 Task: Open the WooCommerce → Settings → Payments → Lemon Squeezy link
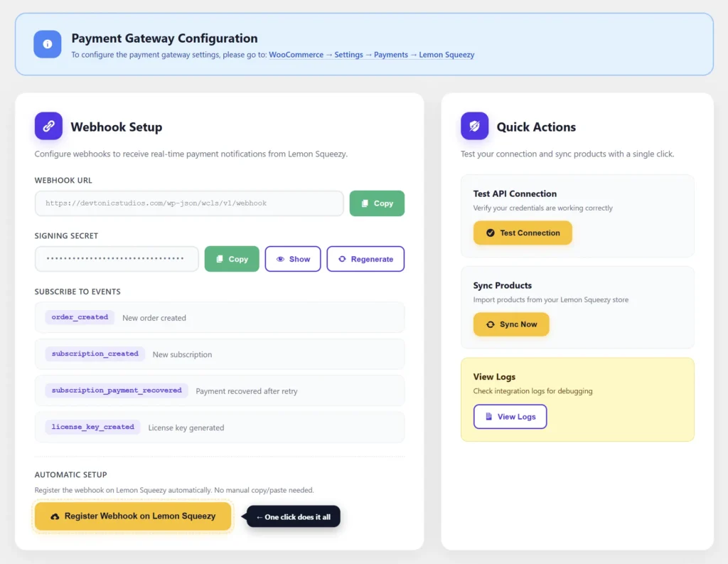(x=371, y=55)
